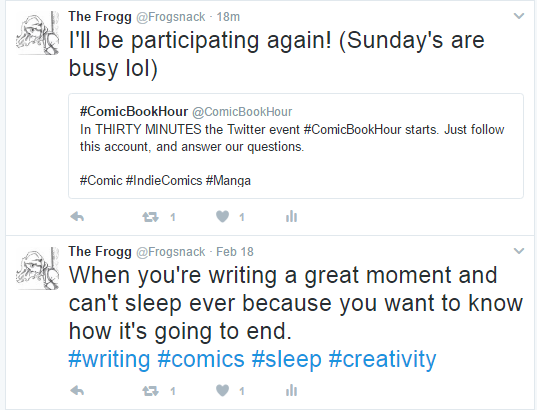The image size is (537, 410).
Task: Expand the chevron menu on Feb 18 tweet
Action: (x=519, y=251)
